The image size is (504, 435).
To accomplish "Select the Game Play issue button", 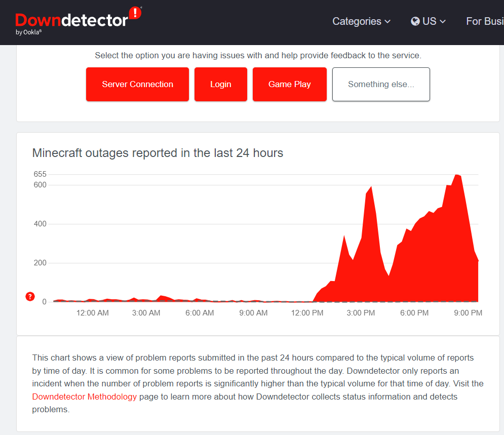I will 289,85.
